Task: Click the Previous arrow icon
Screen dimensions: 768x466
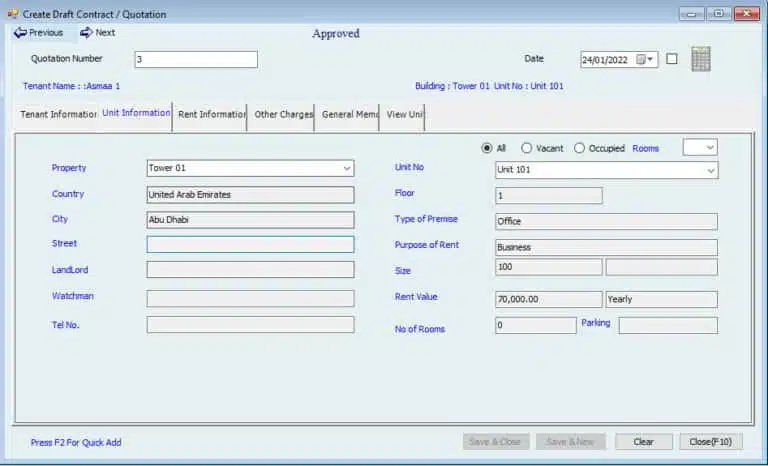Action: [x=20, y=33]
